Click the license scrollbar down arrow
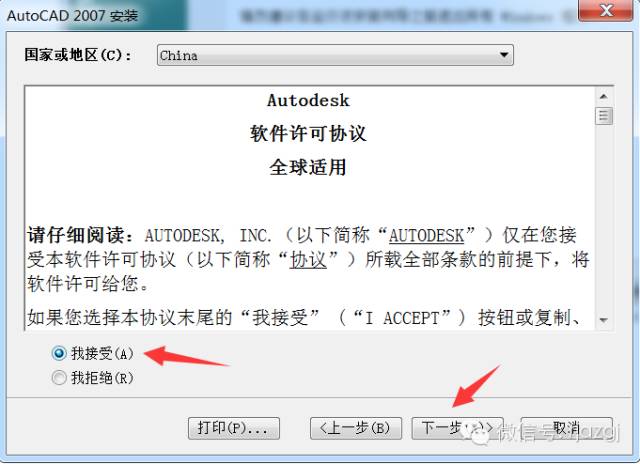 [x=604, y=320]
